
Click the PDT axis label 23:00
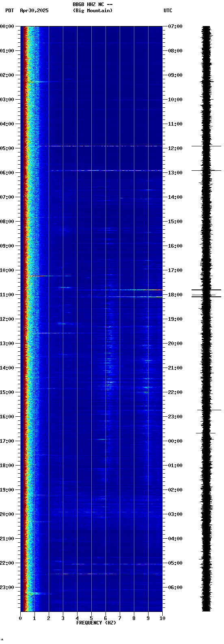7,587
